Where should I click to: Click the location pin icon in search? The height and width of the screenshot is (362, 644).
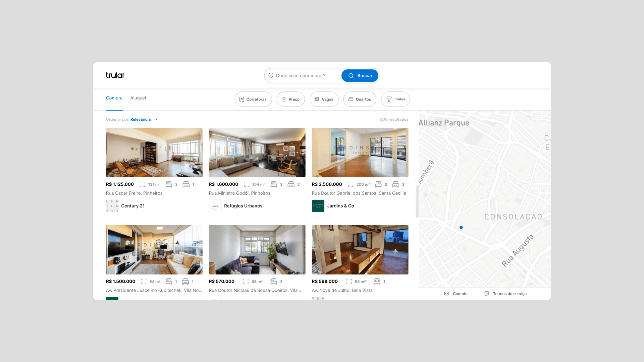coord(271,76)
